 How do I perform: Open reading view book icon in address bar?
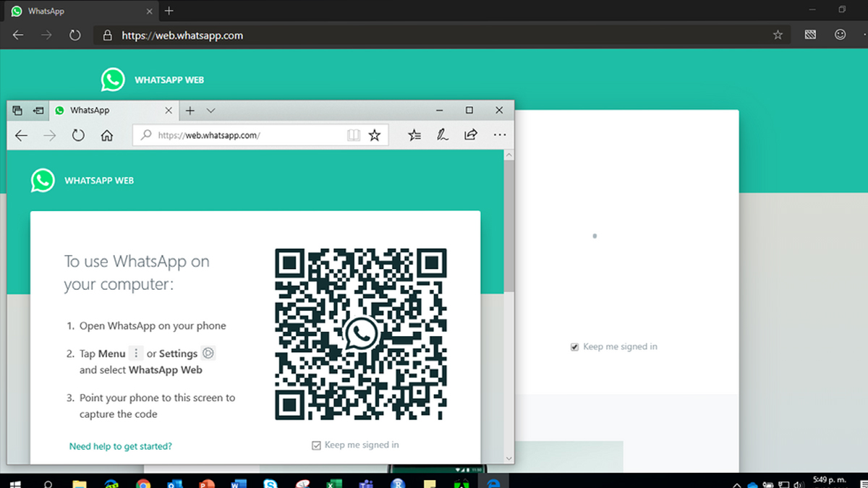[353, 135]
